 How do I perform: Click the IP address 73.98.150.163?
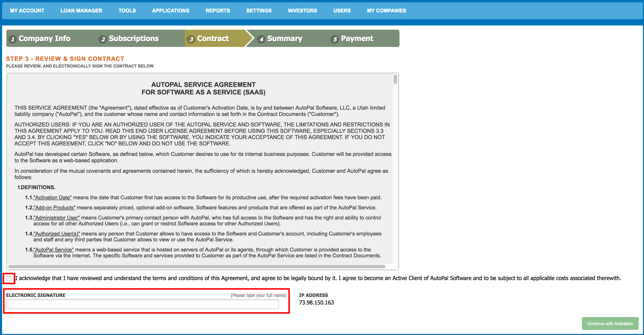coord(316,302)
